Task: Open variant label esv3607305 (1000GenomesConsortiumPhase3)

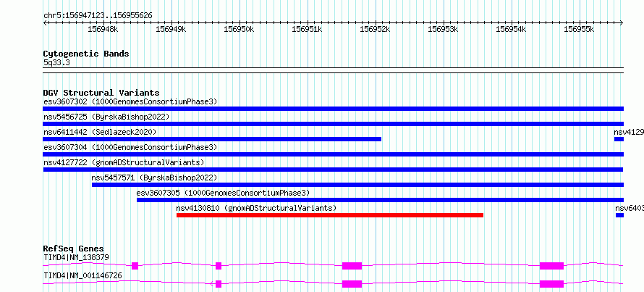Action: click(x=223, y=193)
